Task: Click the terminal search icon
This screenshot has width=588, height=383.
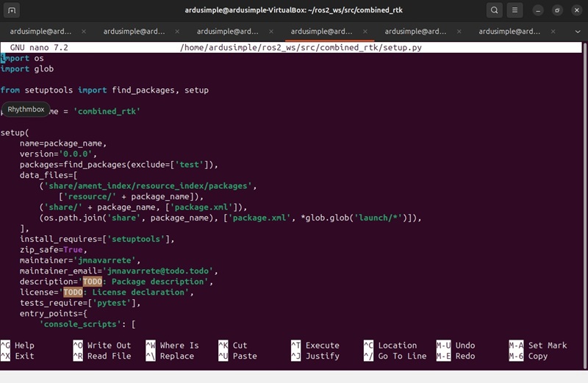Action: (x=495, y=10)
